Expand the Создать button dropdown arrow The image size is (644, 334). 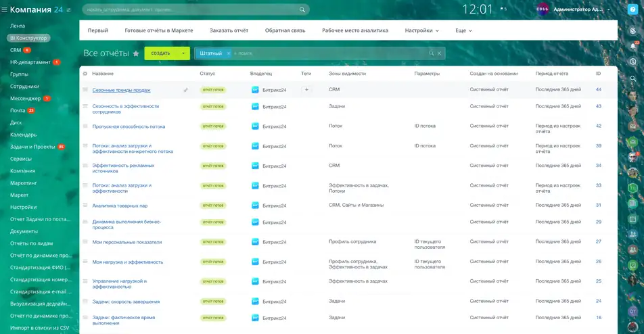[x=183, y=53]
